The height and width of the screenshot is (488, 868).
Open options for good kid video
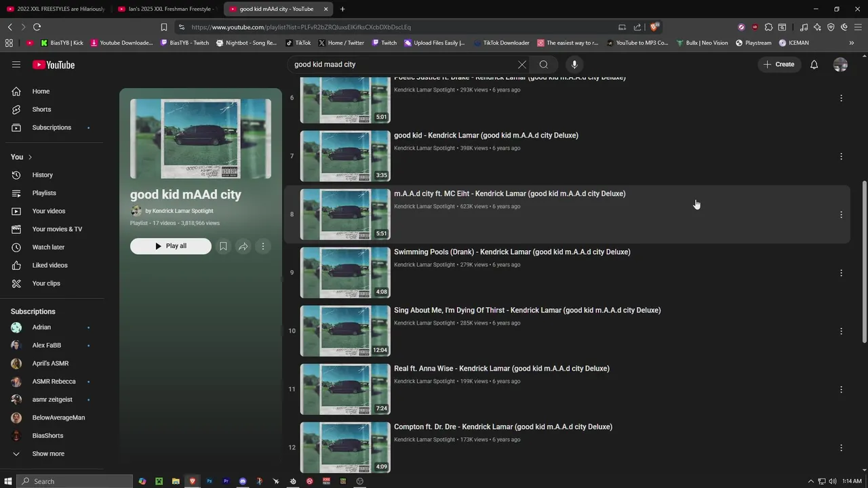click(841, 156)
